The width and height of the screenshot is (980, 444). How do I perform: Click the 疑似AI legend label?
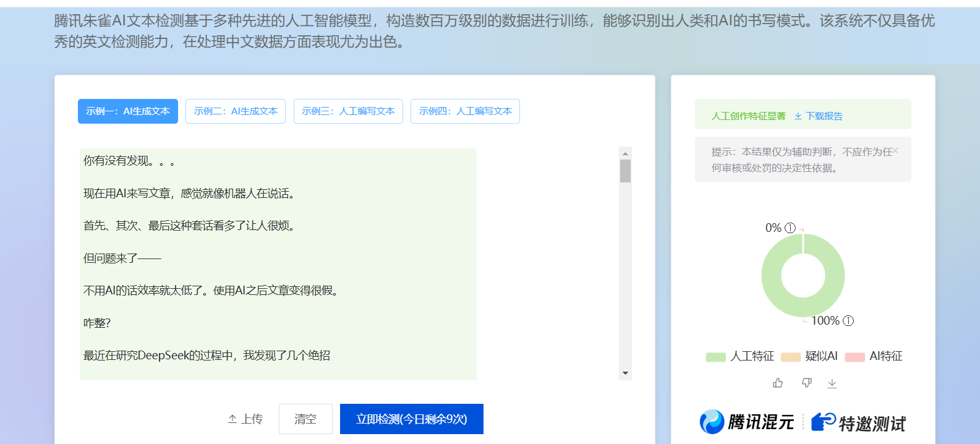tap(821, 356)
